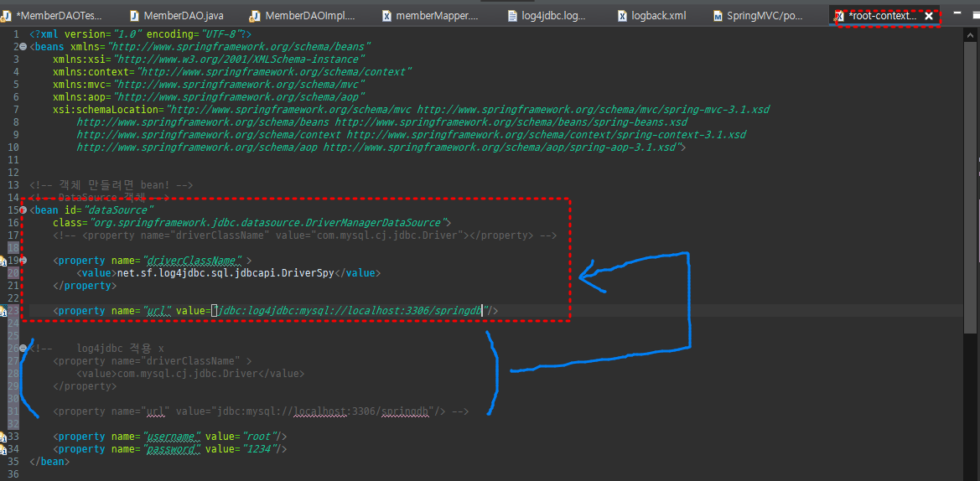Image resolution: width=980 pixels, height=481 pixels.
Task: Click the xmlns:aop namespace line
Action: (208, 97)
